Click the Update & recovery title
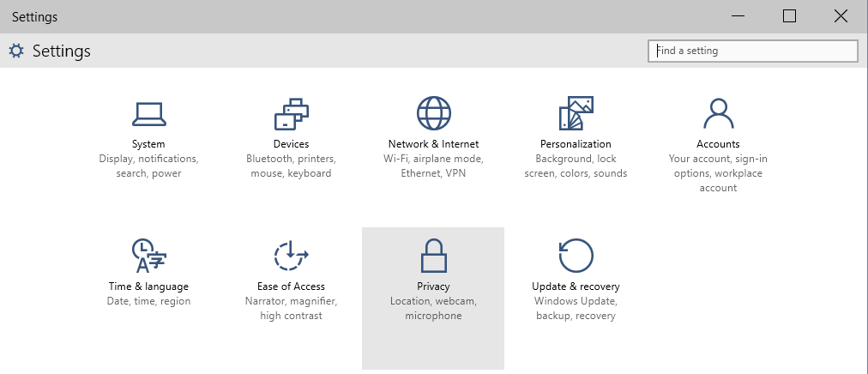868x374 pixels. point(576,287)
